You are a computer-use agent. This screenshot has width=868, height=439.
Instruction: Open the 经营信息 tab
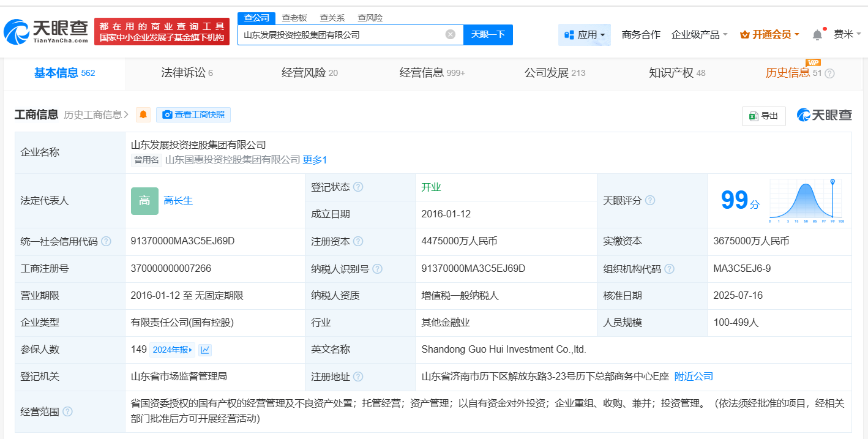coord(432,73)
